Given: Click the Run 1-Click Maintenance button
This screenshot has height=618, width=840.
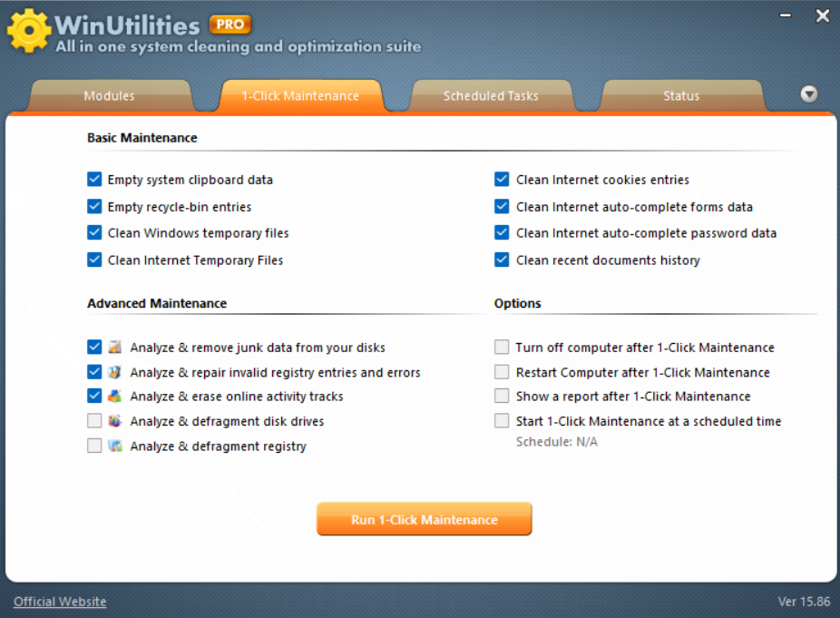Looking at the screenshot, I should click(x=425, y=519).
